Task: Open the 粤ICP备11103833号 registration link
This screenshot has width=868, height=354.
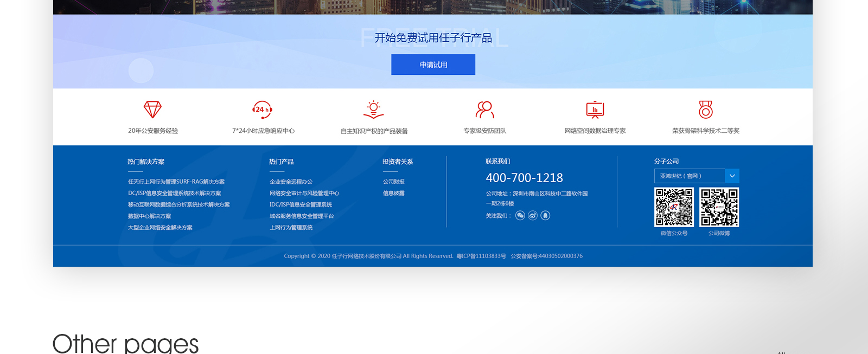Action: [481, 256]
